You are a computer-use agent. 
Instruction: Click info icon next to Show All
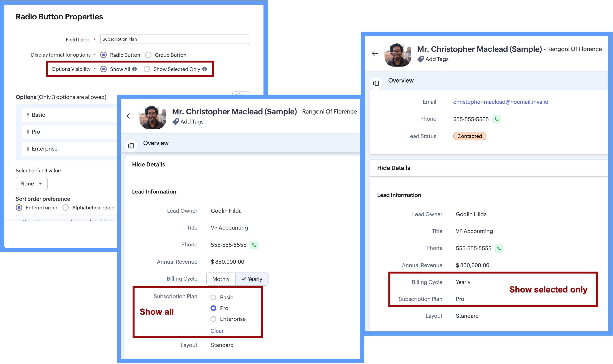pos(134,69)
